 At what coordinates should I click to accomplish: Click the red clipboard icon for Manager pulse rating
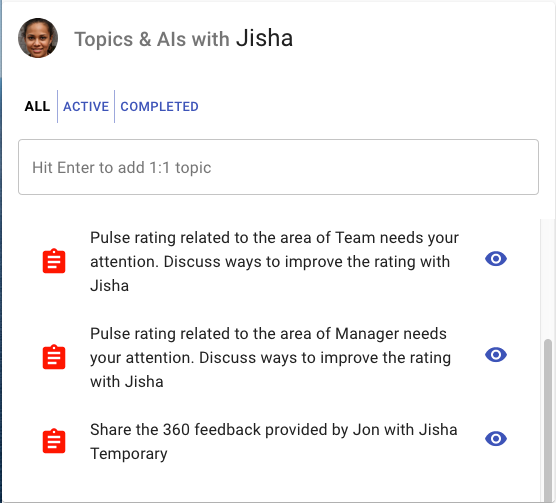coord(54,357)
